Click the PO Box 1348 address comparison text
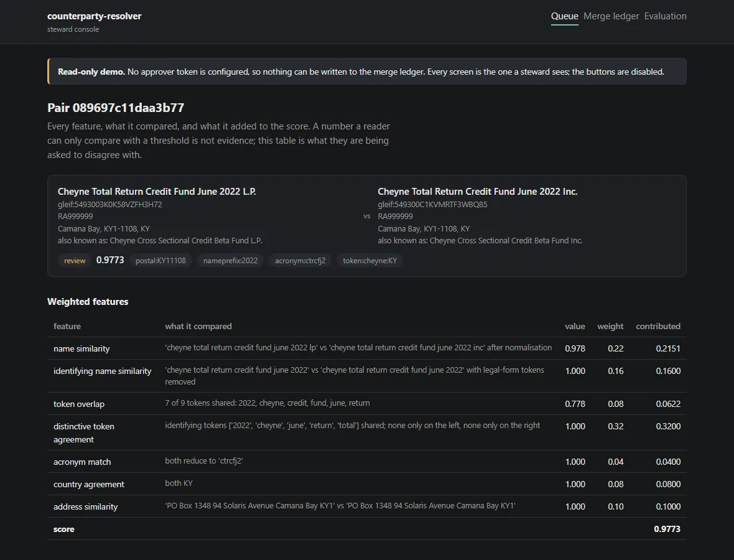This screenshot has height=560, width=734. pyautogui.click(x=340, y=506)
